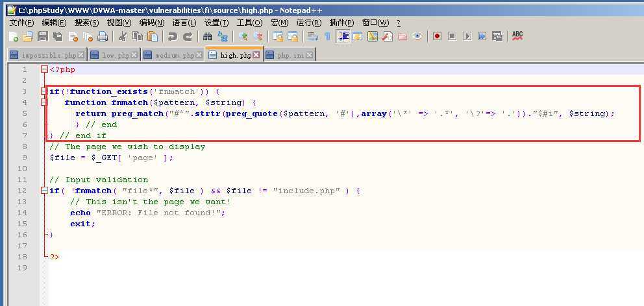The width and height of the screenshot is (644, 306).
Task: Open the ? help menu
Action: (x=399, y=23)
